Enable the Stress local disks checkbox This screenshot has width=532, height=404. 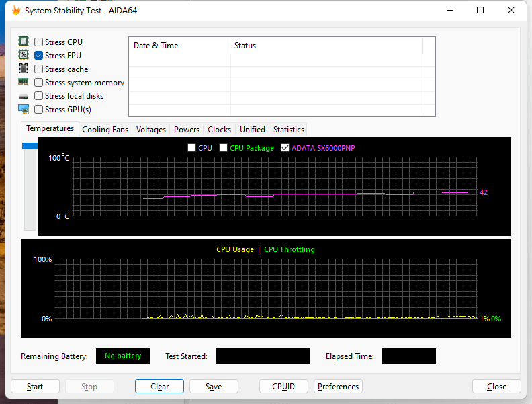[39, 96]
